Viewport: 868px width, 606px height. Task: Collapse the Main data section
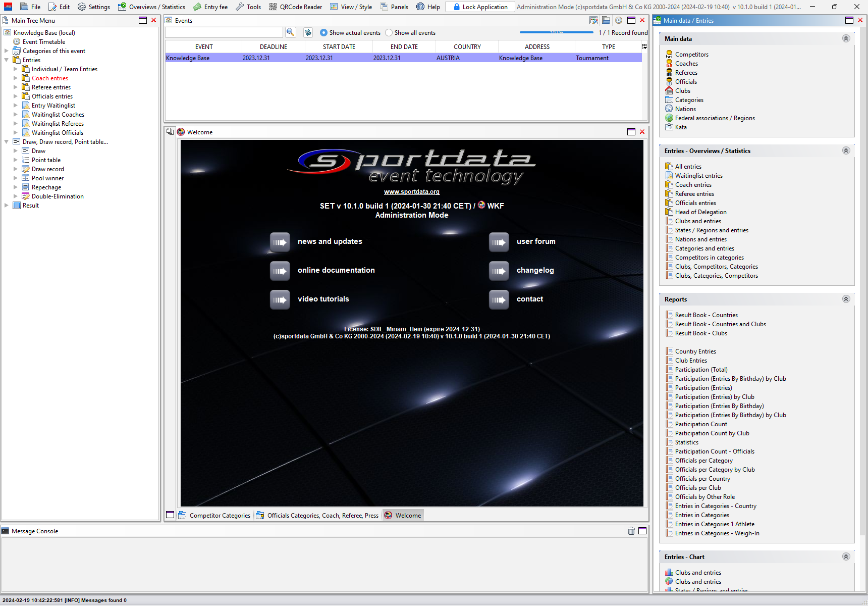846,38
